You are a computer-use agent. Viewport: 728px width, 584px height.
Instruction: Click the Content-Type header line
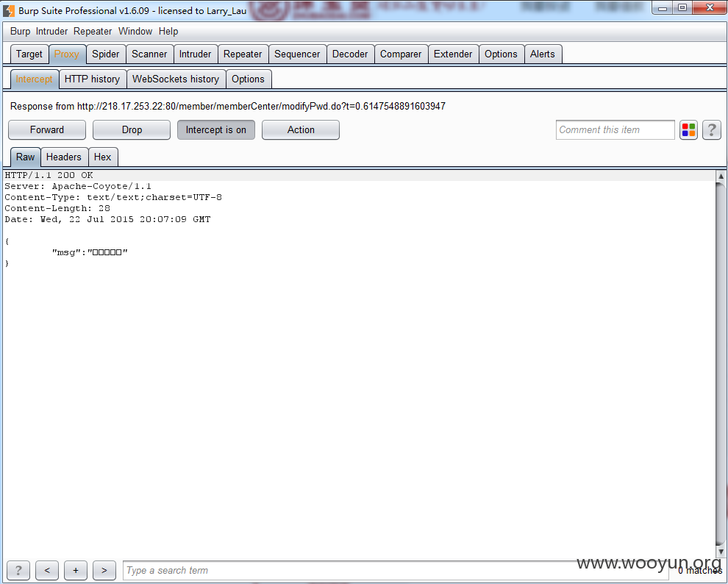[x=113, y=197]
